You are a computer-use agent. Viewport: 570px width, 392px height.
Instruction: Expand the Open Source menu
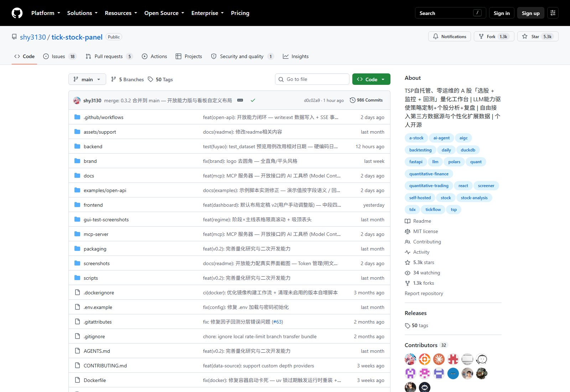pos(164,13)
